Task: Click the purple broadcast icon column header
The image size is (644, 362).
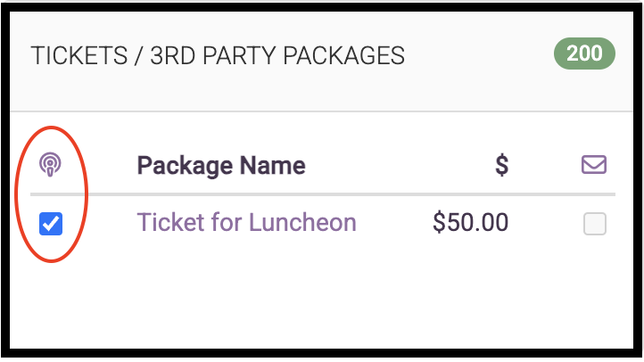Action: 50,165
